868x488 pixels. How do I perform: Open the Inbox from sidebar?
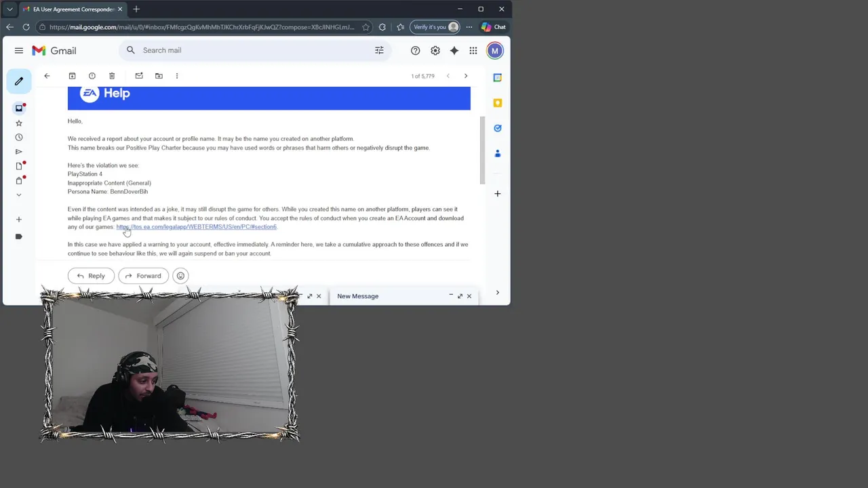tap(19, 108)
